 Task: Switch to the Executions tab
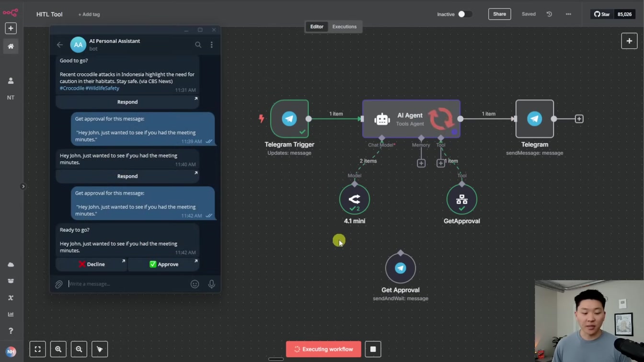(x=345, y=27)
